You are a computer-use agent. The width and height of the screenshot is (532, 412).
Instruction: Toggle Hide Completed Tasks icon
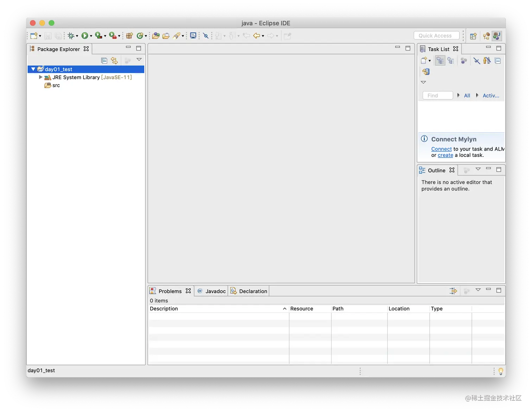tap(477, 61)
